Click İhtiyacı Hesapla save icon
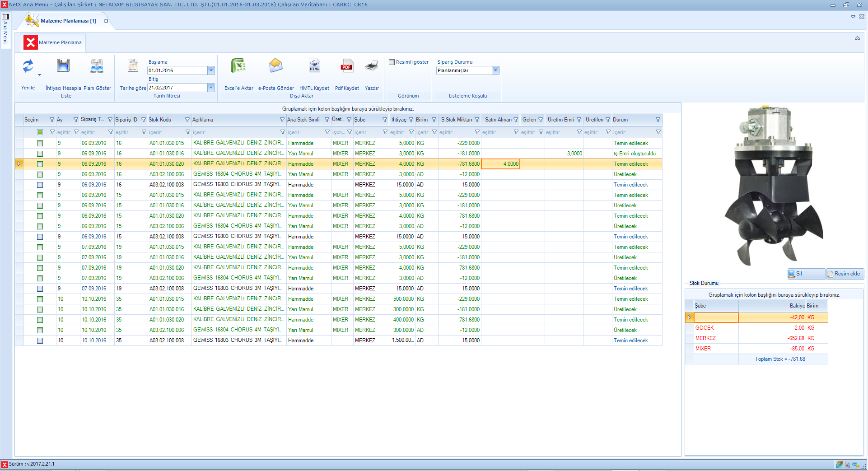Viewport: 868px width, 471px height. point(63,66)
